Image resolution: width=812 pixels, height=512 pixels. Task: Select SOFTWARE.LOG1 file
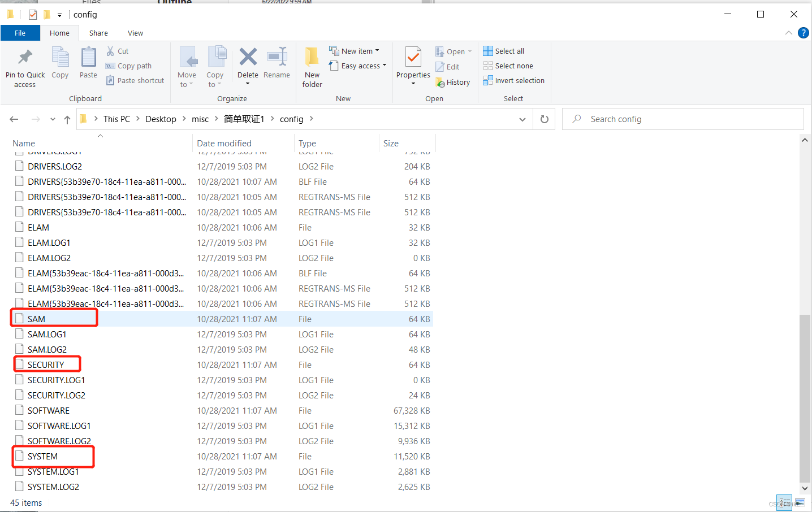222,426
